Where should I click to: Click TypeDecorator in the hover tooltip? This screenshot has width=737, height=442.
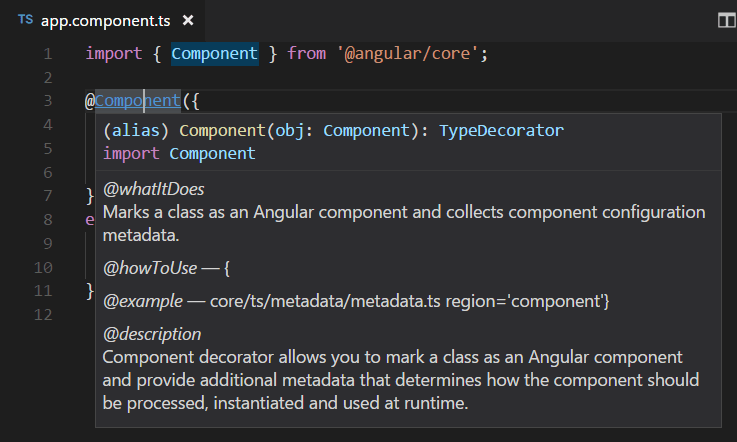pos(501,130)
